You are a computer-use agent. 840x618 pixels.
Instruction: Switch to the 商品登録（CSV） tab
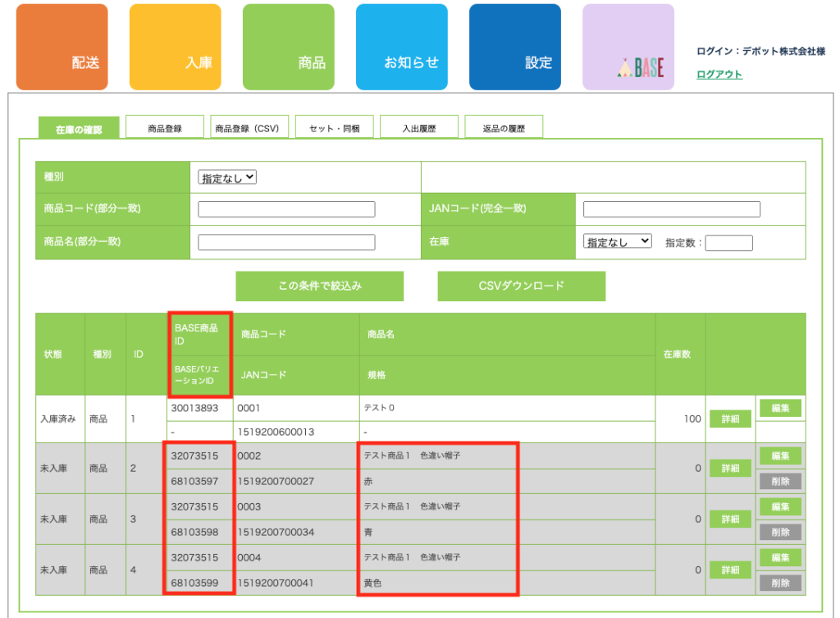click(249, 128)
